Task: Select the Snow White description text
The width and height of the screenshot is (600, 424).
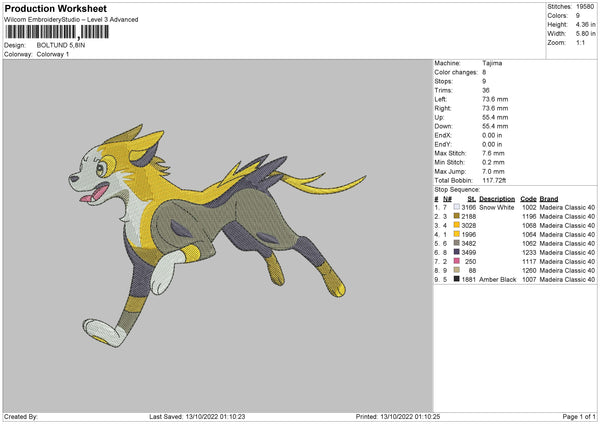Action: point(497,207)
